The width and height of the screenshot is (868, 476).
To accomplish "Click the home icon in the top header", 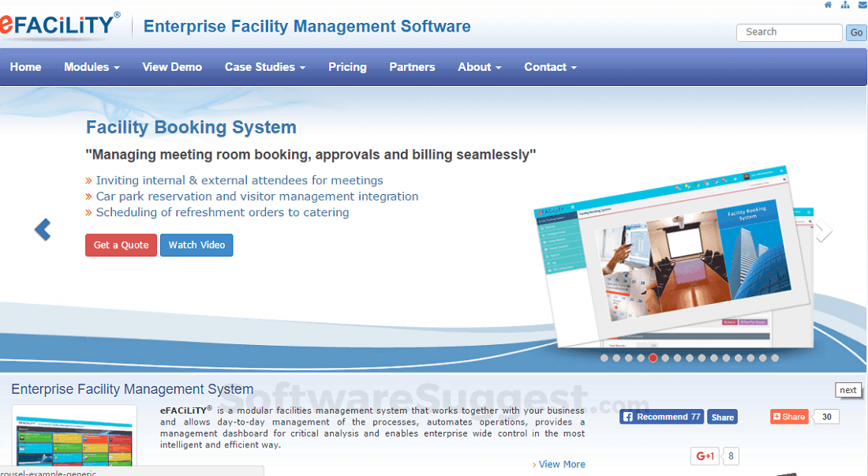I will click(x=827, y=5).
